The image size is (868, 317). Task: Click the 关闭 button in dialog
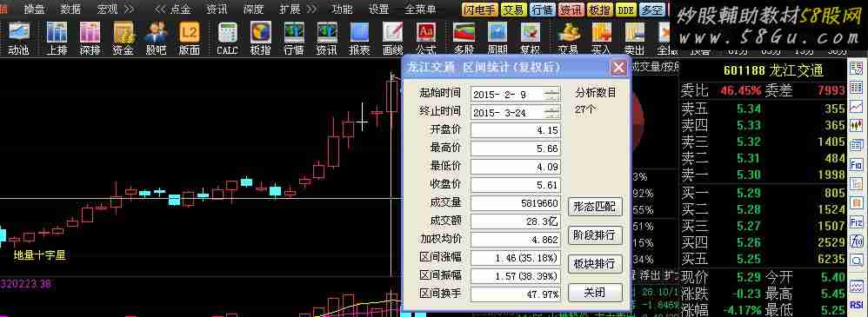point(595,293)
